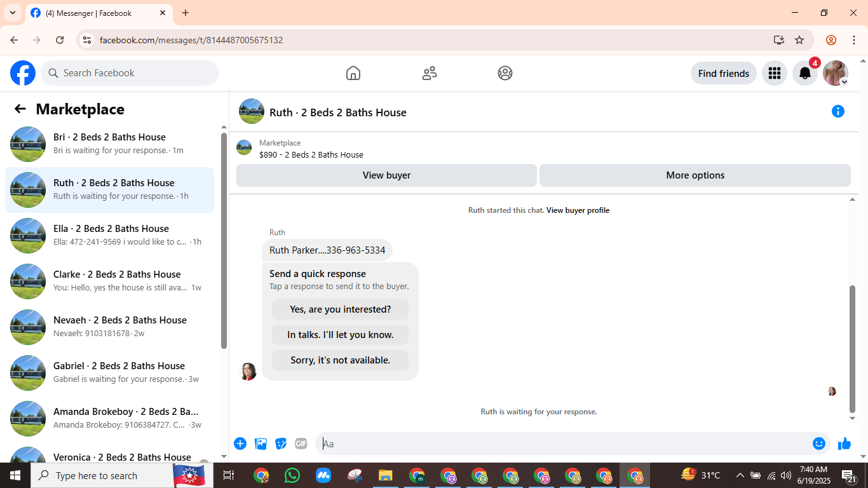Image resolution: width=868 pixels, height=488 pixels.
Task: Open the Amanda Brokeboy conversation
Action: click(109, 419)
